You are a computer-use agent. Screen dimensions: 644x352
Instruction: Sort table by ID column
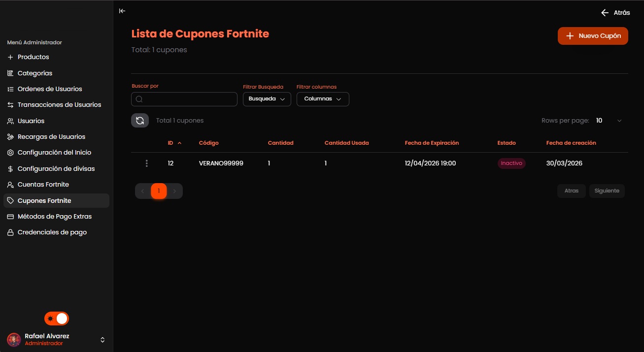[x=174, y=143]
